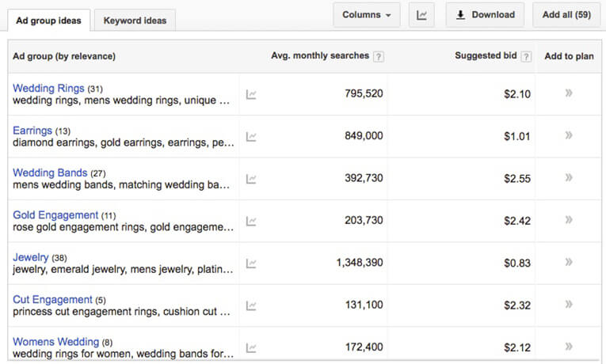Switch to the Keyword ideas tab

coord(135,21)
